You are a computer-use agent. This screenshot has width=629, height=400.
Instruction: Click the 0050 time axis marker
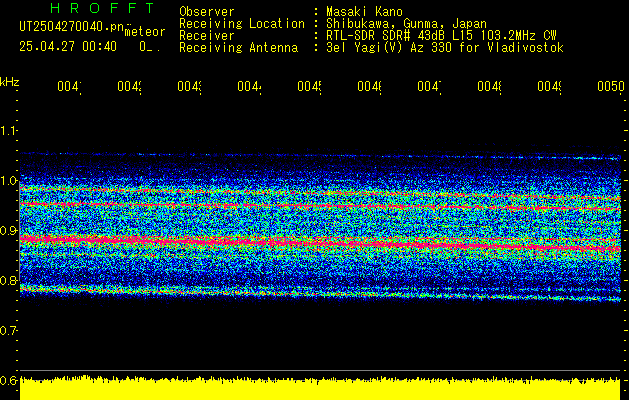(611, 86)
